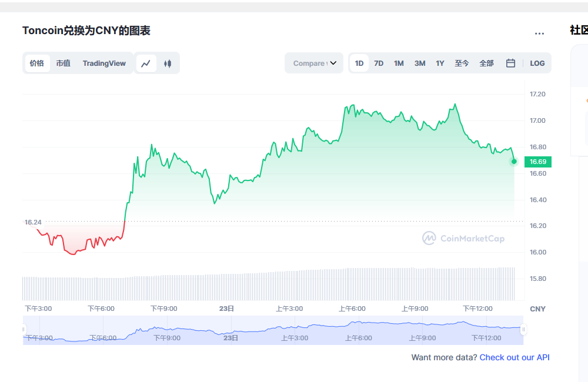Select the 1M time range
This screenshot has height=382, width=588.
coord(399,63)
